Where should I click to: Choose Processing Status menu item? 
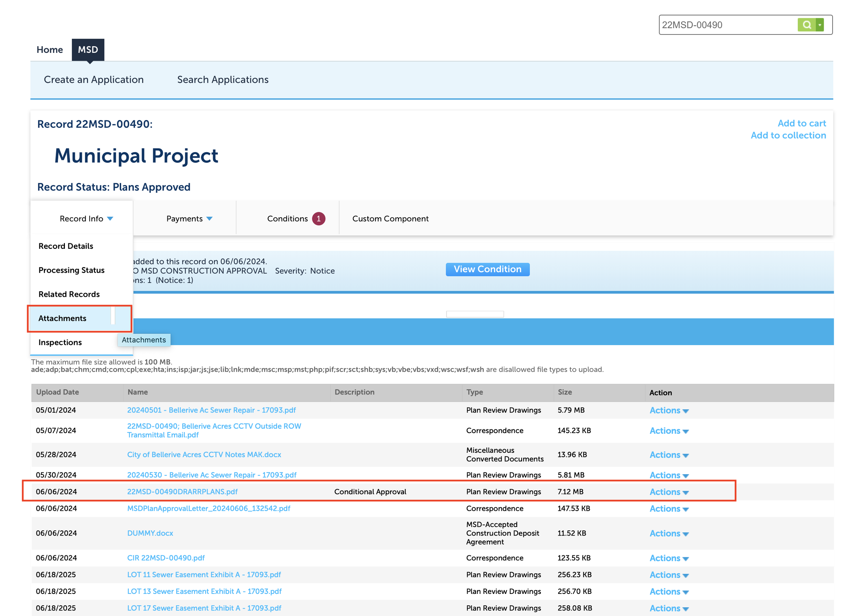(x=71, y=270)
